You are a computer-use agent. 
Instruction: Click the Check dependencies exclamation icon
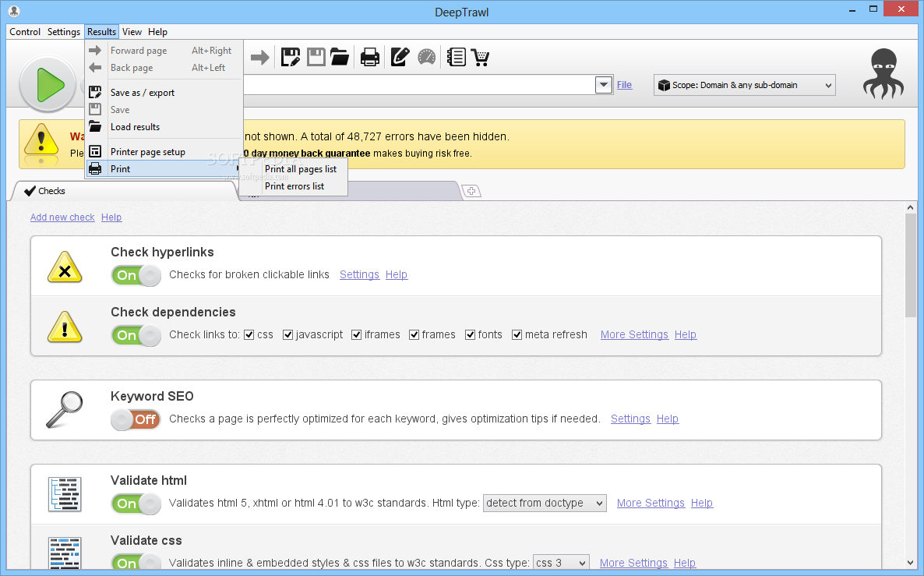click(x=65, y=327)
